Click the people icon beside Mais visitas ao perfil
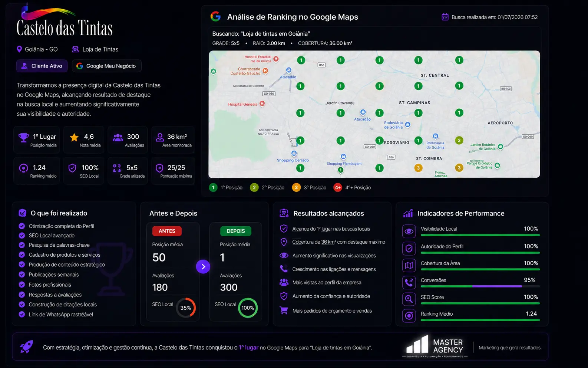Viewport: 588px width, 368px height. pyautogui.click(x=284, y=282)
